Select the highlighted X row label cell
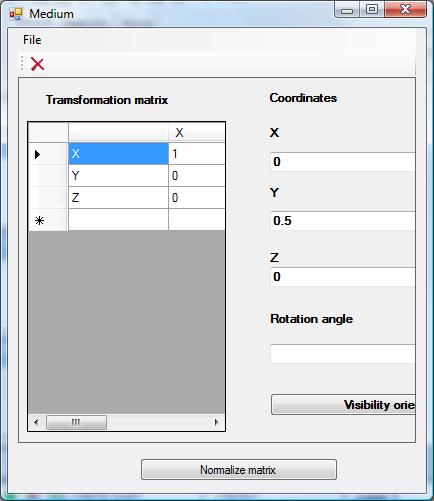 (x=118, y=154)
